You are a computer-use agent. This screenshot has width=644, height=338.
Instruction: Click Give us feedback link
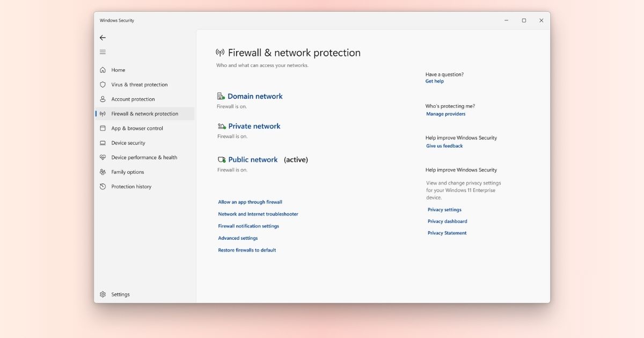(x=444, y=146)
